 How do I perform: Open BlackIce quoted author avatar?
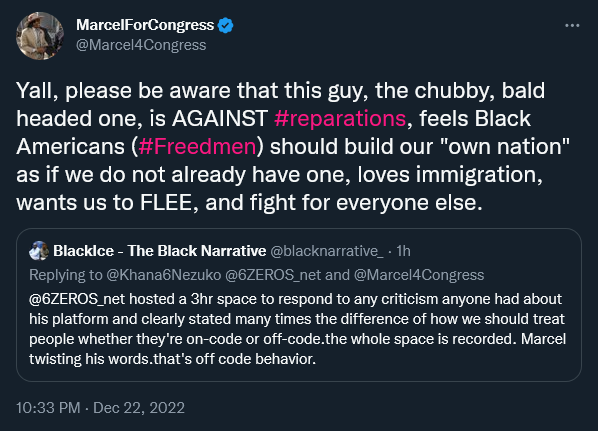[39, 251]
